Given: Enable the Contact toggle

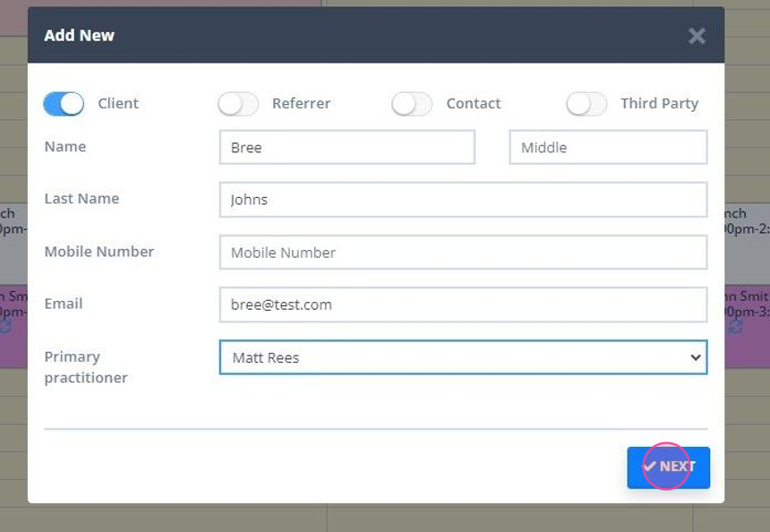Looking at the screenshot, I should (412, 103).
